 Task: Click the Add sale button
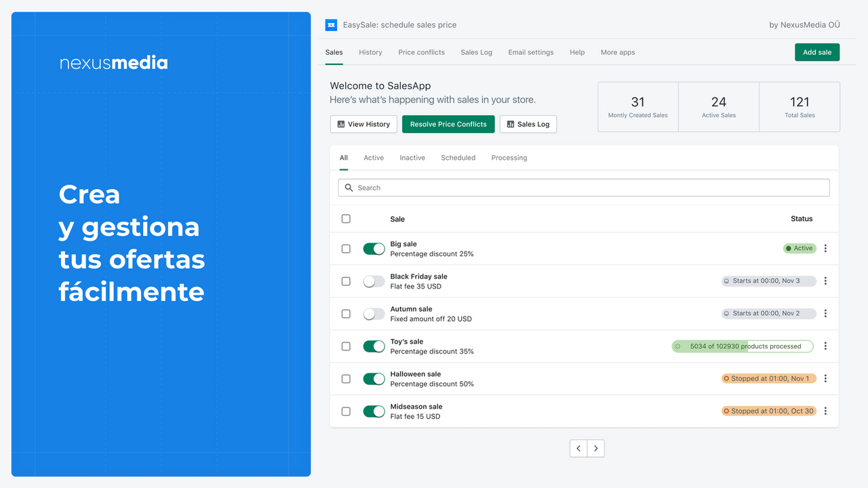[x=817, y=52]
